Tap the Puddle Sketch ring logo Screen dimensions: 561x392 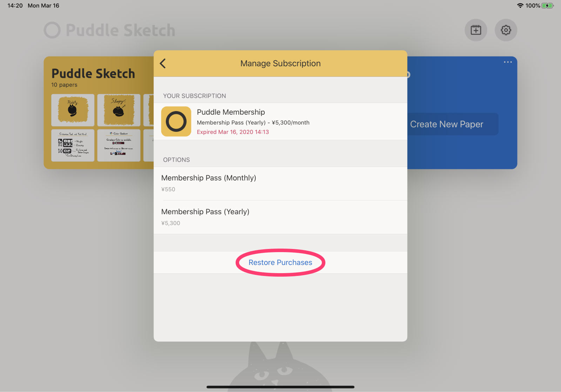(52, 30)
